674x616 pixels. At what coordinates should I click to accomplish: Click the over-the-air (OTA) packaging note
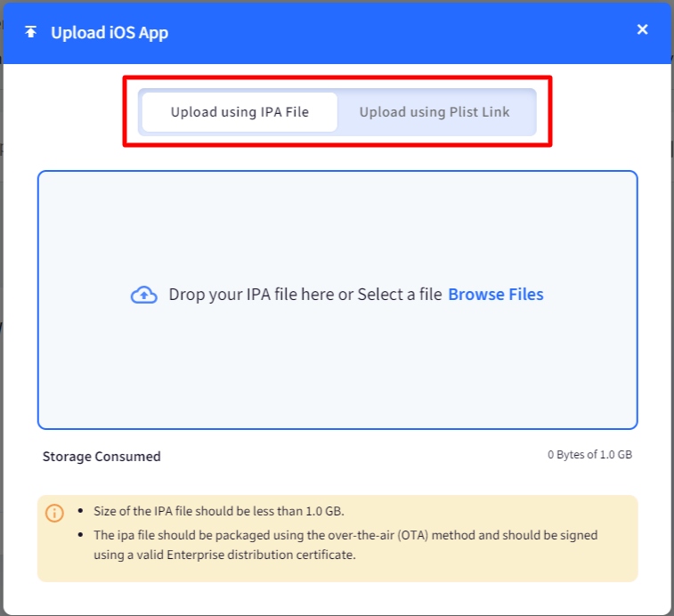tap(345, 535)
